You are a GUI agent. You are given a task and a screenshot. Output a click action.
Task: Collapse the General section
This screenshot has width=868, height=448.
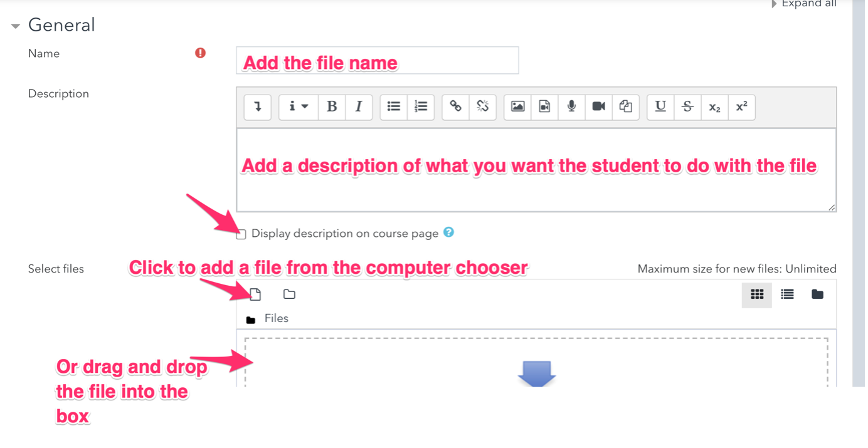pyautogui.click(x=16, y=26)
